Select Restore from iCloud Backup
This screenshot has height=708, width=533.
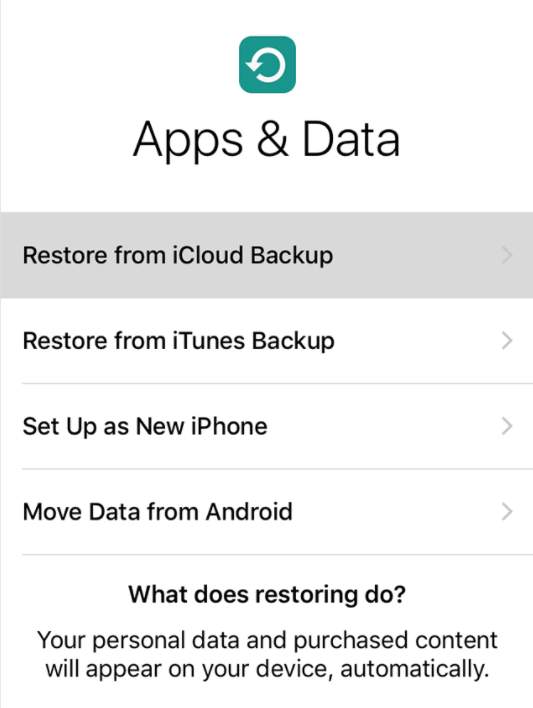click(x=266, y=255)
